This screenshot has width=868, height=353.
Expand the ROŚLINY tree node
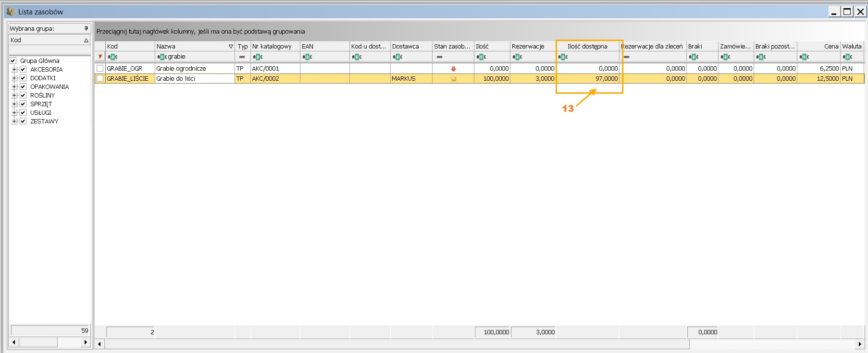(14, 96)
